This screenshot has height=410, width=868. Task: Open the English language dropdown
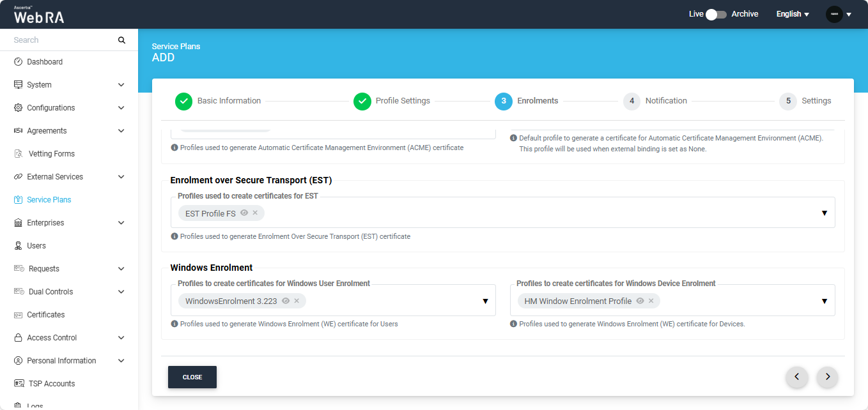click(x=793, y=14)
